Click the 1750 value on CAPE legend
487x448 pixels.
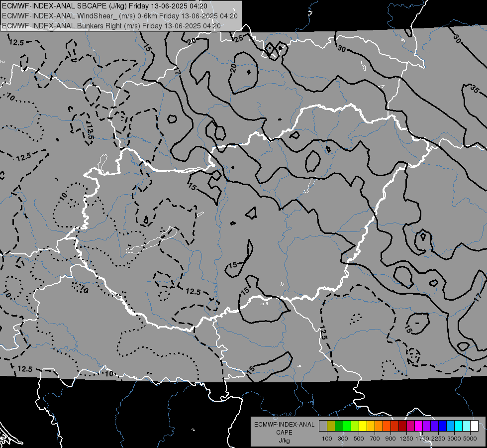coord(422,439)
